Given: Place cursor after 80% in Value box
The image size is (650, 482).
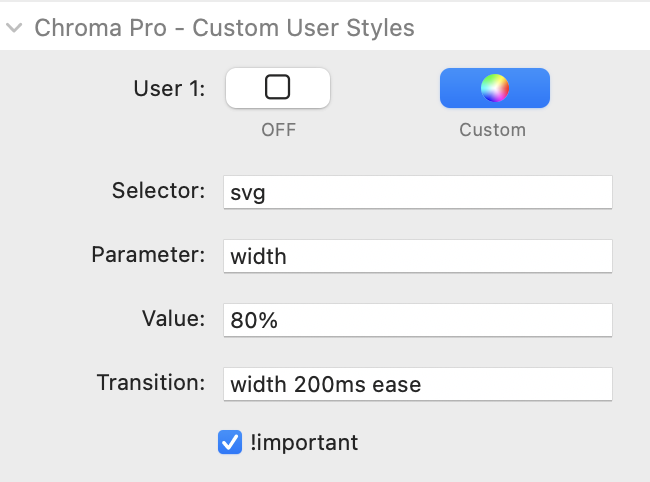Looking at the screenshot, I should [x=279, y=320].
